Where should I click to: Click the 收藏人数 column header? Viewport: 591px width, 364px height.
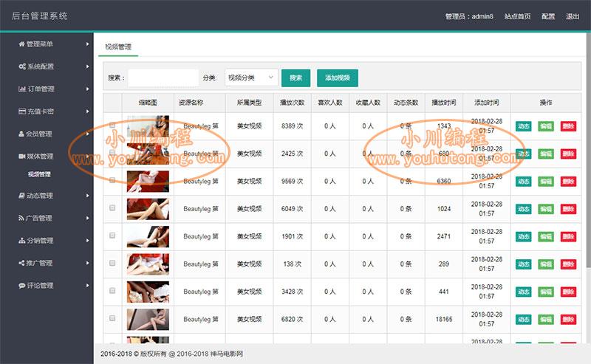coord(368,103)
